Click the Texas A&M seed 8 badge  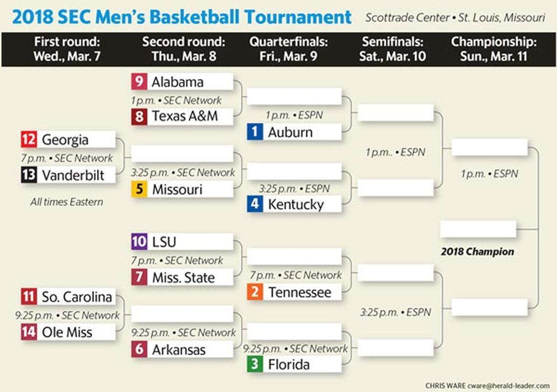(140, 116)
